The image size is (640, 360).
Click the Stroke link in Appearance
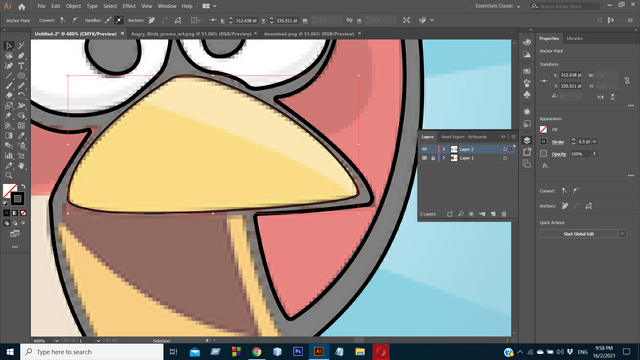coord(558,142)
